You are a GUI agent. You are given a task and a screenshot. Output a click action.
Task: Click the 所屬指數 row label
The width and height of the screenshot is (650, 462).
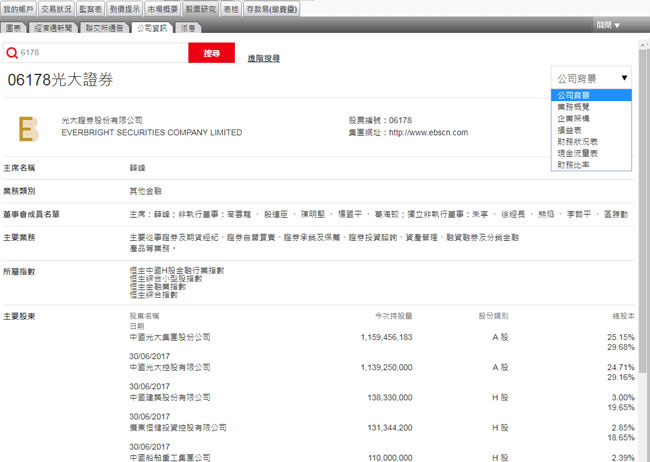[19, 272]
